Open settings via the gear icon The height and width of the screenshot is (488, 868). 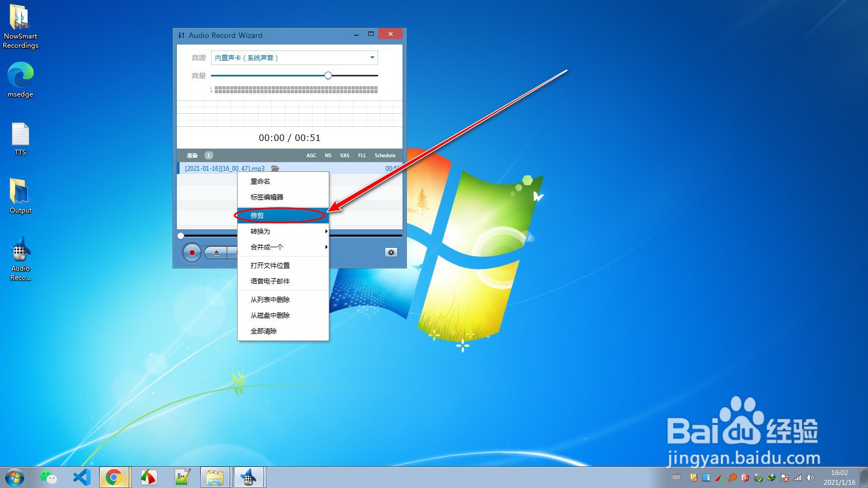click(x=391, y=252)
